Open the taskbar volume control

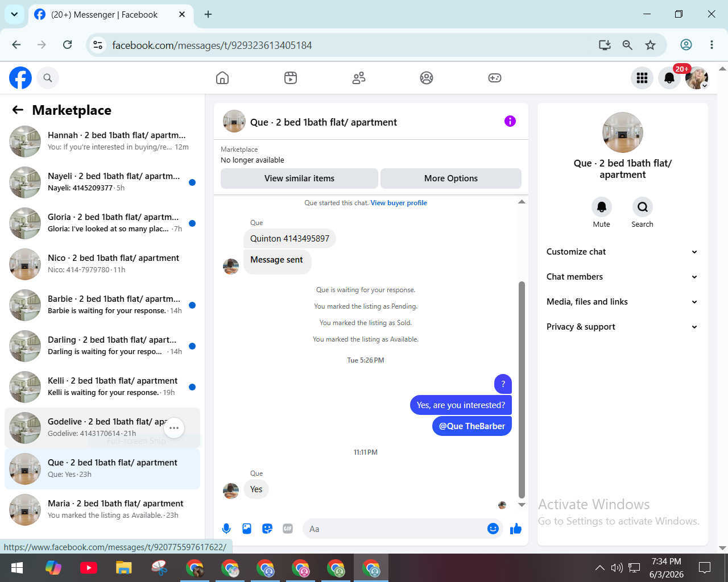617,568
